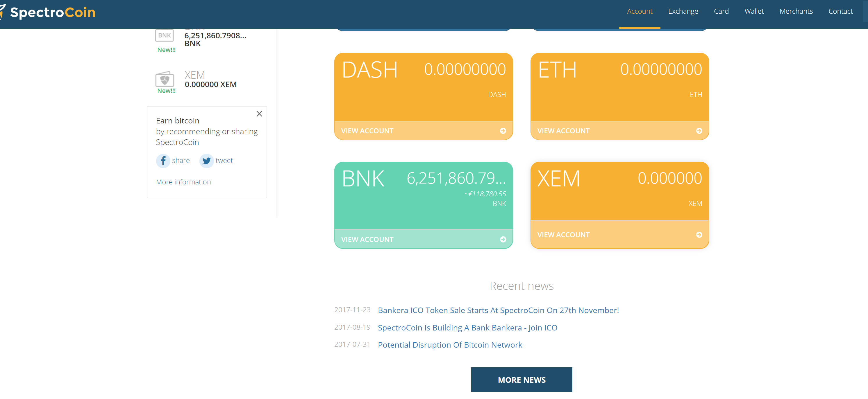This screenshot has height=399, width=868.
Task: Open the Wallet menu item
Action: [x=754, y=11]
